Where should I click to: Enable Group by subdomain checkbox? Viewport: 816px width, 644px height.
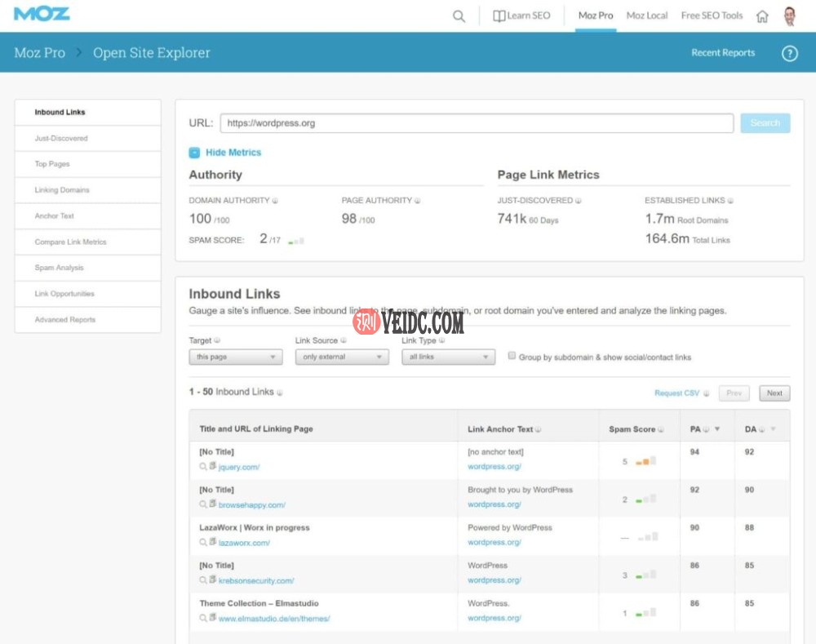512,356
